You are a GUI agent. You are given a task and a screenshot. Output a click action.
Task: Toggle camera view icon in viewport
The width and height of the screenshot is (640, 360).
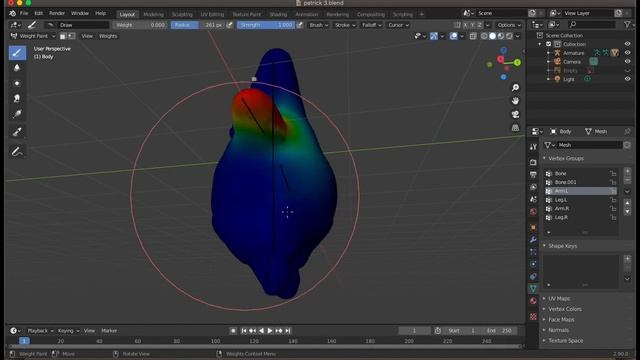click(516, 114)
